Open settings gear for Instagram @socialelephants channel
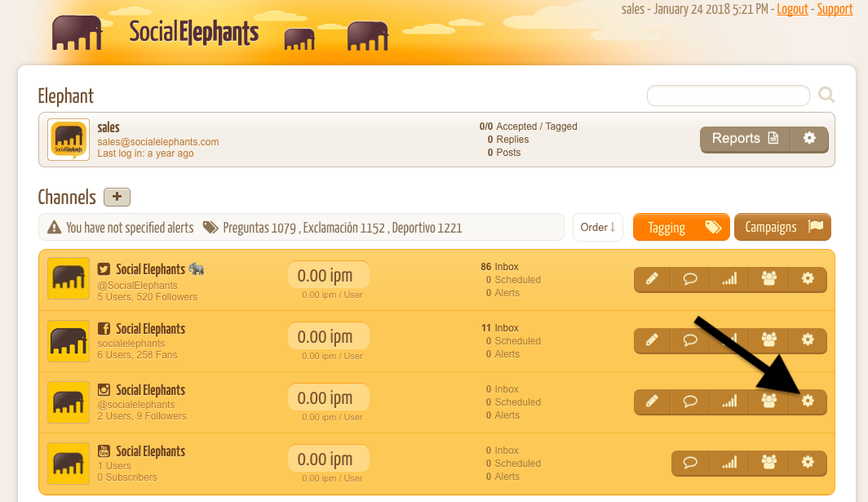The width and height of the screenshot is (868, 502). 808,401
